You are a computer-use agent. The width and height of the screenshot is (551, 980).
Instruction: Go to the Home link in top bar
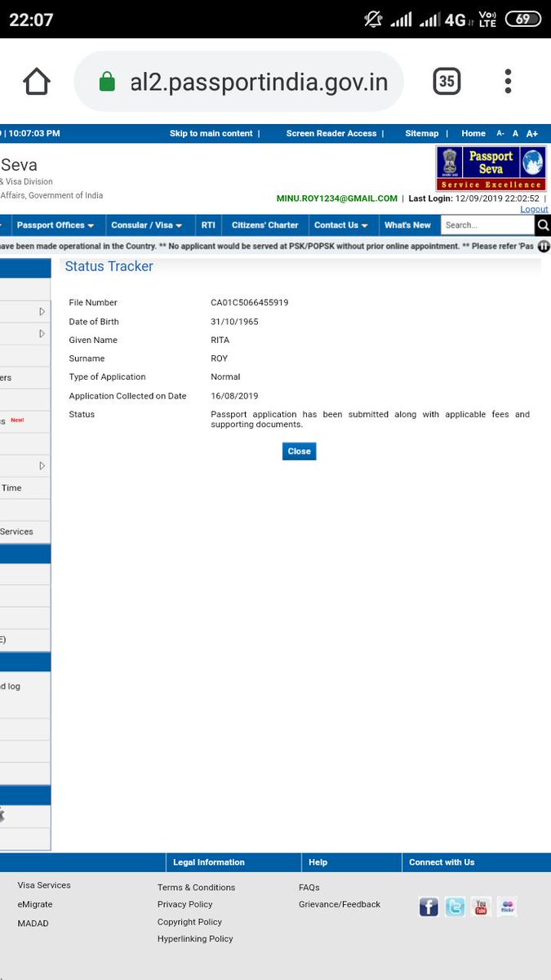tap(473, 133)
